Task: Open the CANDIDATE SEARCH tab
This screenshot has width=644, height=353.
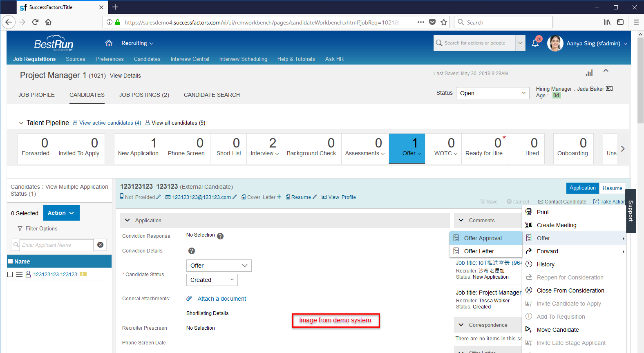Action: point(212,95)
